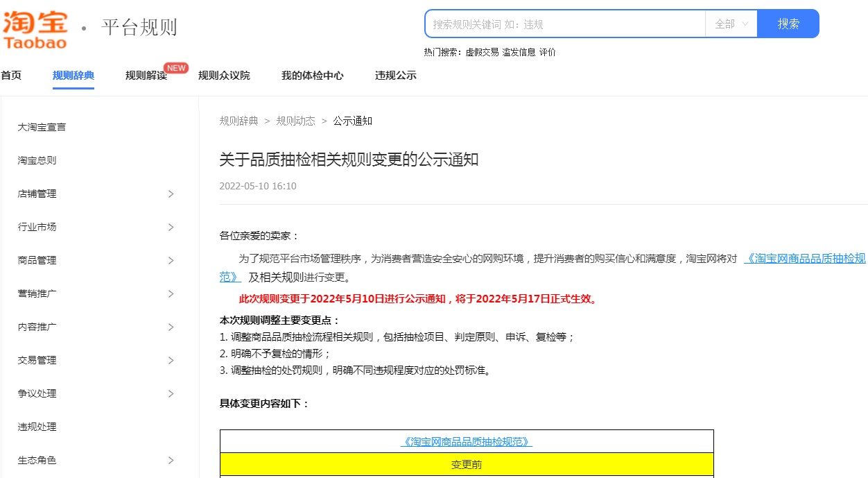This screenshot has height=478, width=868.
Task: Open the 《淘宝网商品品质抽检规范》 link in the table header
Action: 467,442
